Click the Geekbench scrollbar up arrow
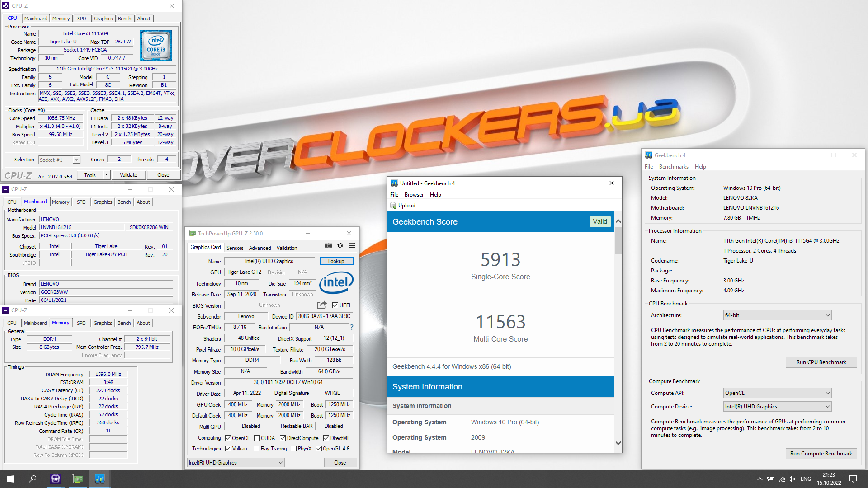This screenshot has height=488, width=868. click(618, 221)
